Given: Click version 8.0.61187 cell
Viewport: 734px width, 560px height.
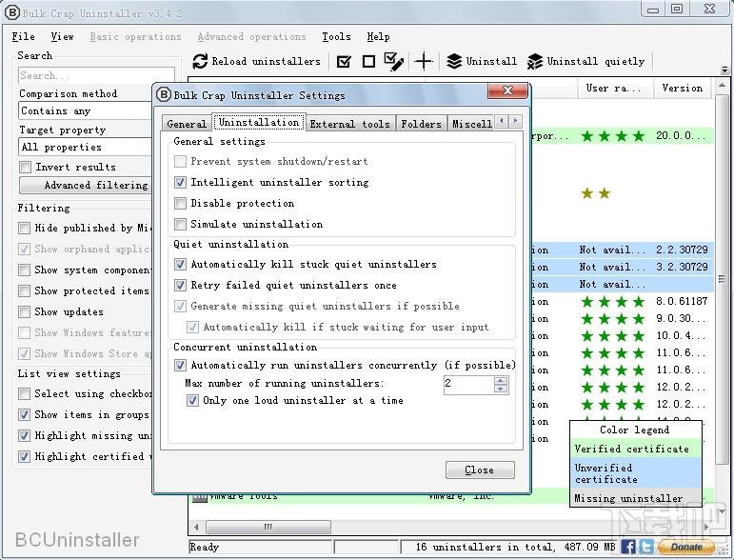Looking at the screenshot, I should [x=682, y=301].
